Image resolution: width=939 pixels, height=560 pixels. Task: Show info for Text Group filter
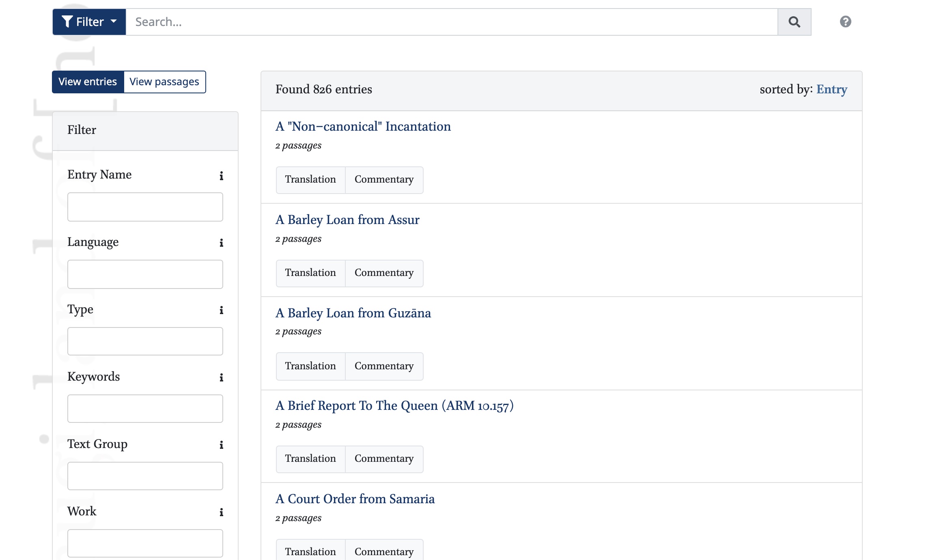(221, 445)
